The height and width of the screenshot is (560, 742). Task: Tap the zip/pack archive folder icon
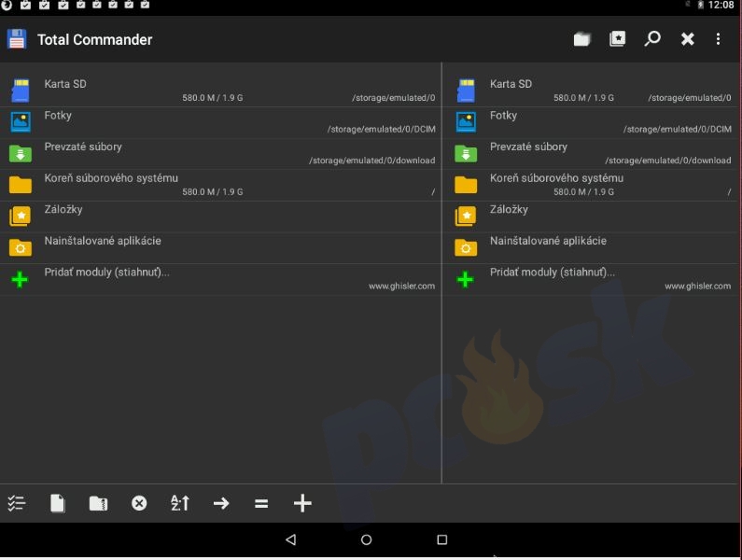98,503
